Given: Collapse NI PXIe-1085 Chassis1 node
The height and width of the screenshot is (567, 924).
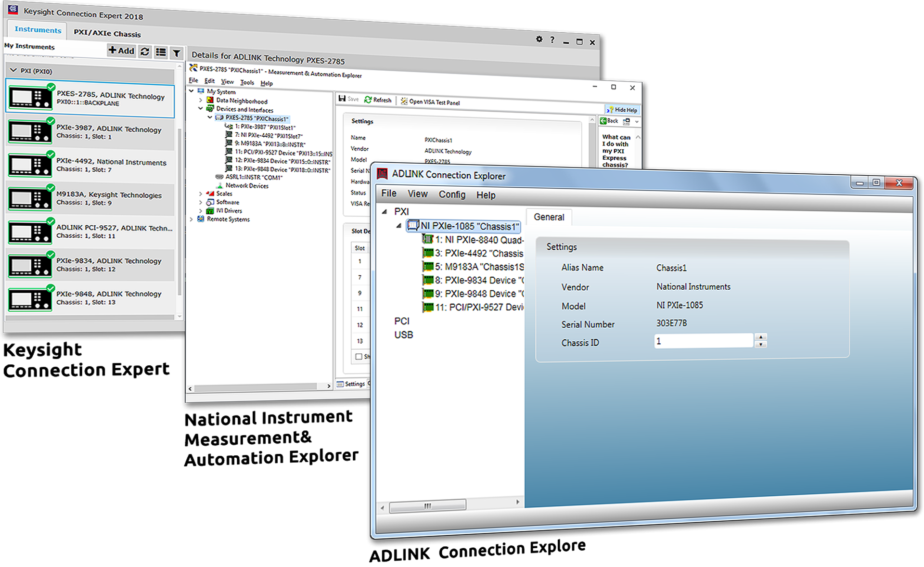Looking at the screenshot, I should pyautogui.click(x=398, y=225).
